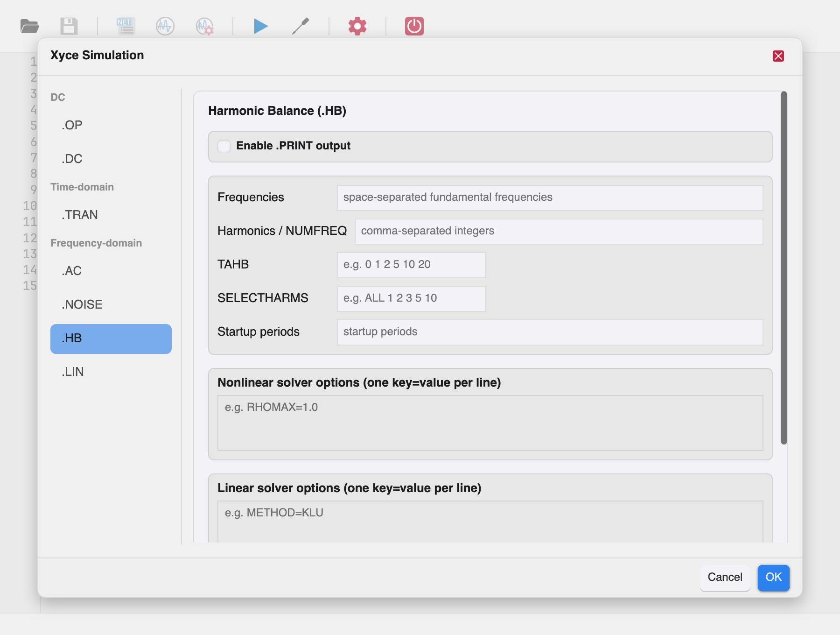
Task: Click Linear solver options text area
Action: [x=490, y=522]
